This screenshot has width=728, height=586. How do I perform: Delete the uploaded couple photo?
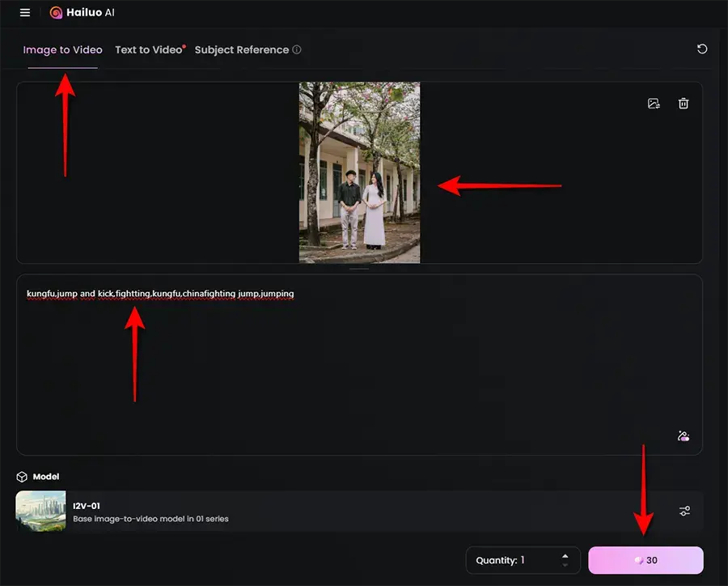coord(684,103)
